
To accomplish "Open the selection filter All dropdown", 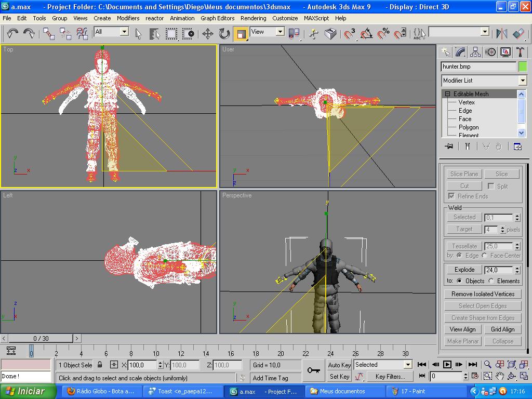I will coord(124,32).
